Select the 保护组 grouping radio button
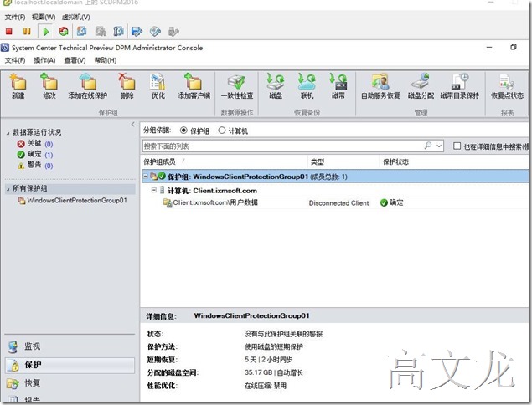The image size is (532, 405). click(183, 131)
